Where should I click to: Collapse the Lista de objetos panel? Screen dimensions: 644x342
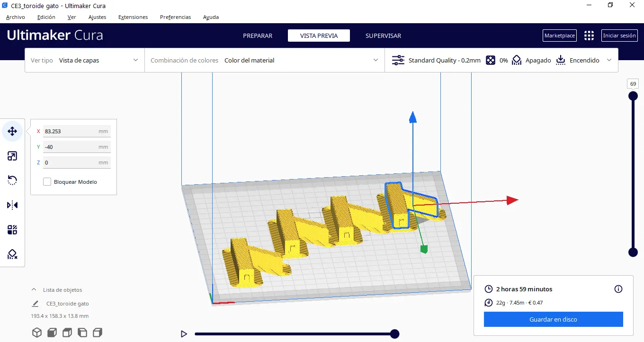click(x=34, y=289)
